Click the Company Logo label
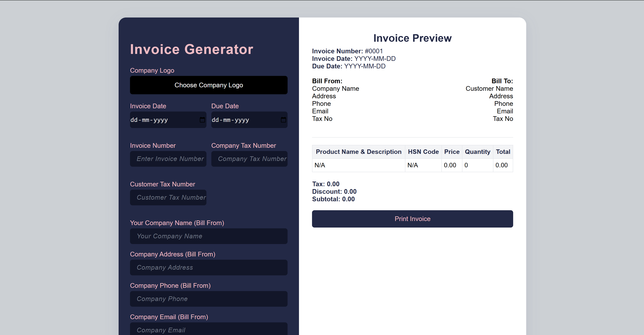Screen dimensions: 644x335 coord(152,71)
